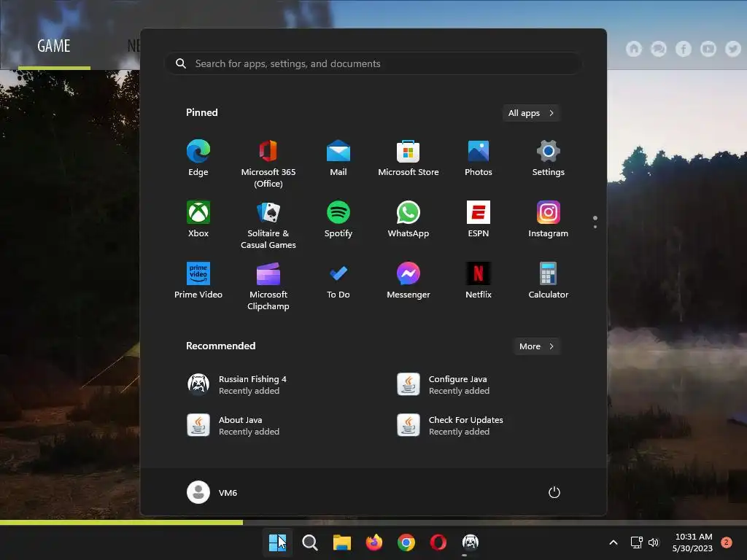The height and width of the screenshot is (560, 747).
Task: Open the Edge browser from pinned apps
Action: pos(198,158)
